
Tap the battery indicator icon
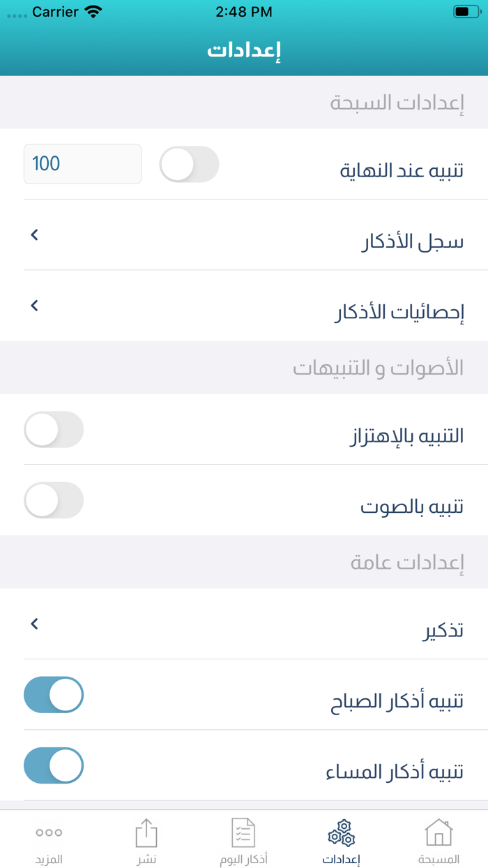[x=464, y=10]
